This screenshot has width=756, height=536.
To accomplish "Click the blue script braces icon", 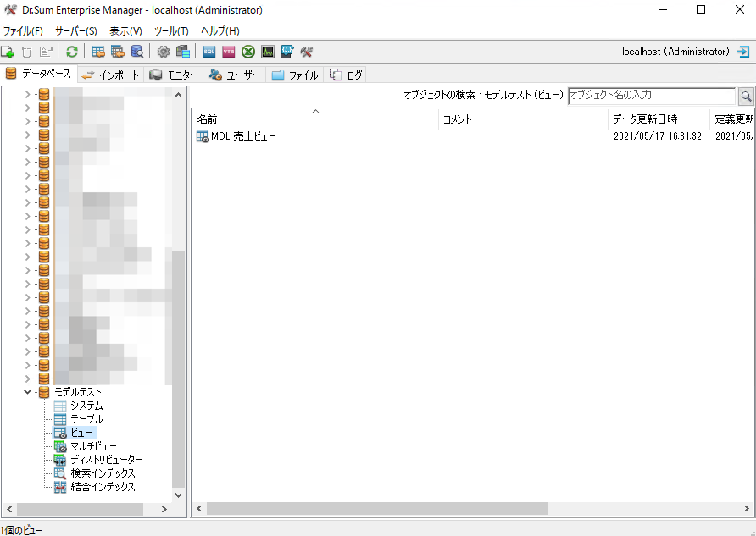I will point(286,52).
